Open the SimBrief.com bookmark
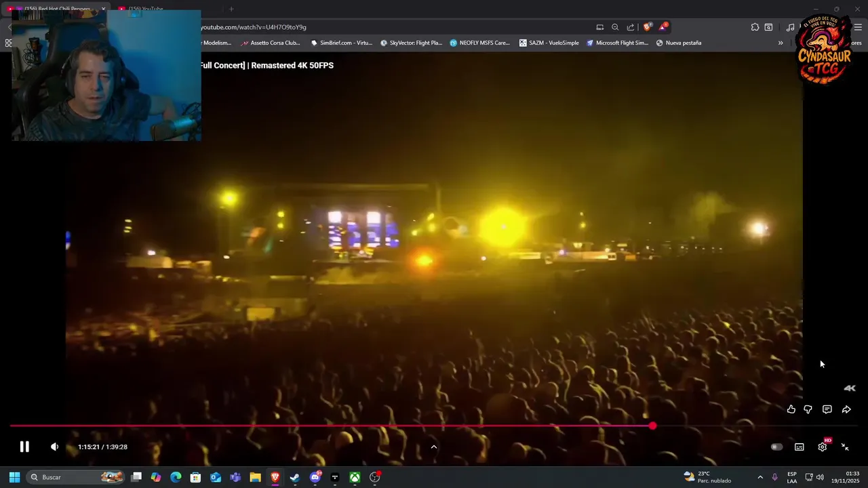The height and width of the screenshot is (488, 868). tap(342, 43)
